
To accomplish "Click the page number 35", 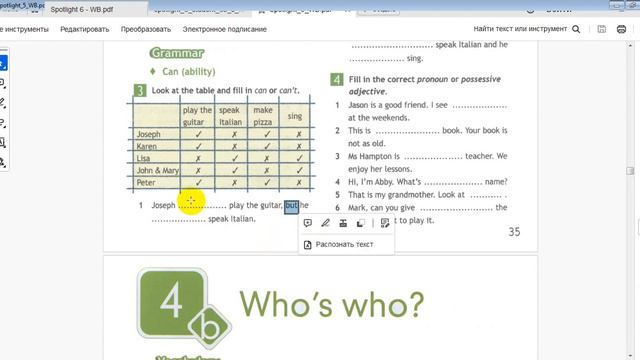I will [x=514, y=232].
